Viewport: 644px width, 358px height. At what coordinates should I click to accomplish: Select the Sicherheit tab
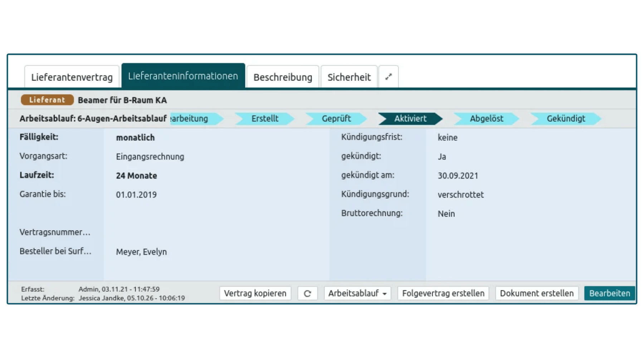click(x=349, y=77)
